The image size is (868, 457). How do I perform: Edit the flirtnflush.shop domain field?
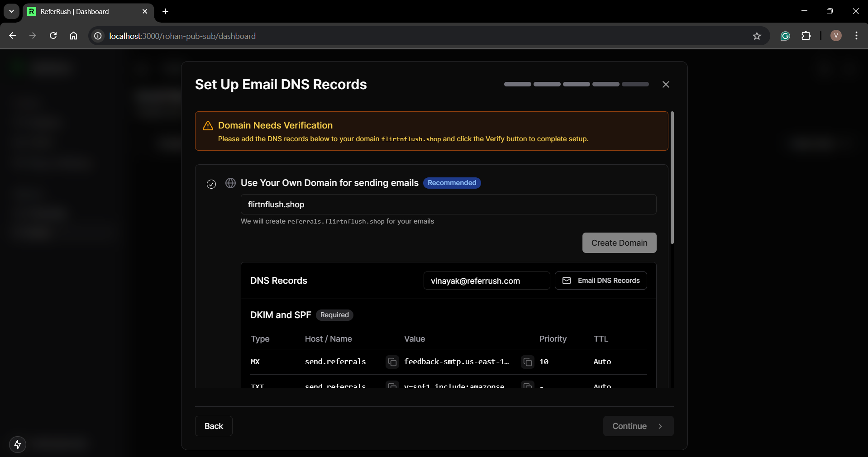point(448,205)
